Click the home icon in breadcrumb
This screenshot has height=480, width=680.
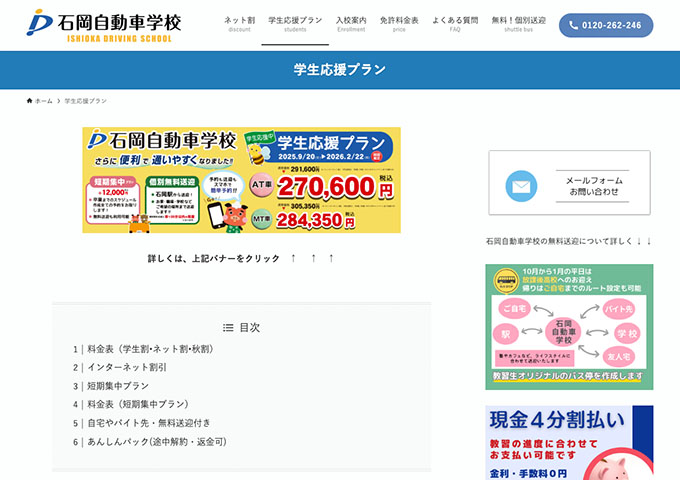click(29, 101)
